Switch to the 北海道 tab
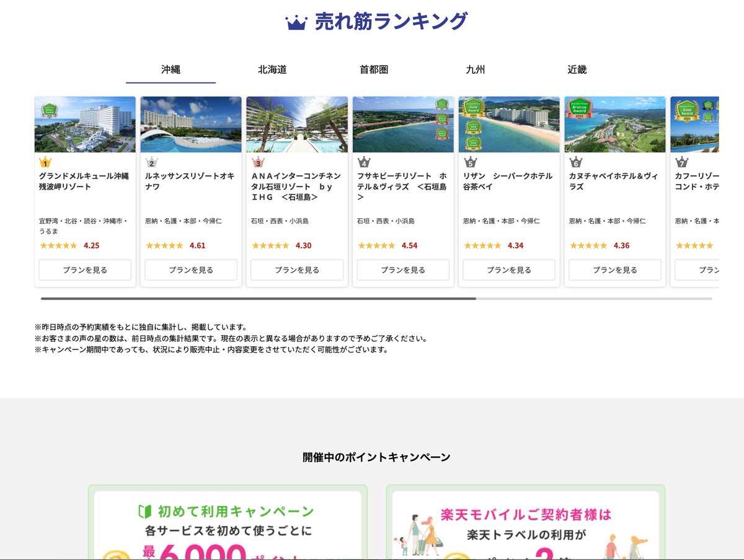Image resolution: width=744 pixels, height=560 pixels. coord(272,70)
